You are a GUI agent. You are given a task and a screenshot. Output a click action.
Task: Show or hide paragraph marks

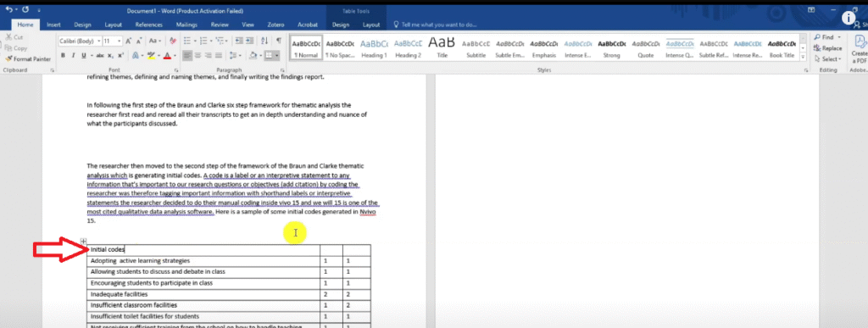tap(278, 41)
